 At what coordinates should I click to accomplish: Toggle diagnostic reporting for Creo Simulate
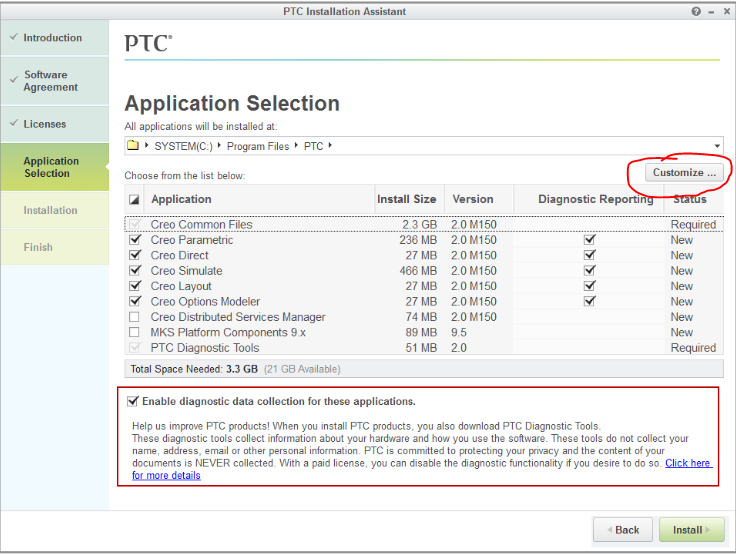tap(590, 271)
